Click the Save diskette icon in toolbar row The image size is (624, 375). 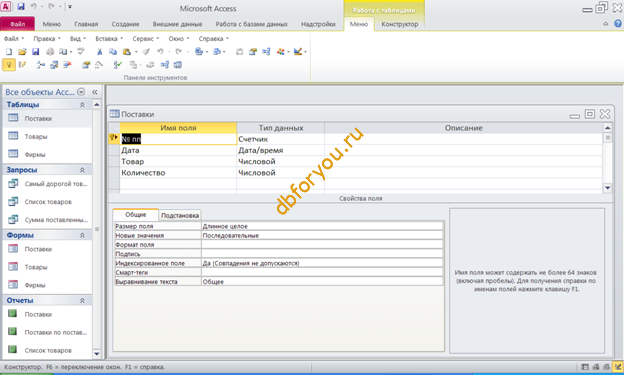[35, 52]
